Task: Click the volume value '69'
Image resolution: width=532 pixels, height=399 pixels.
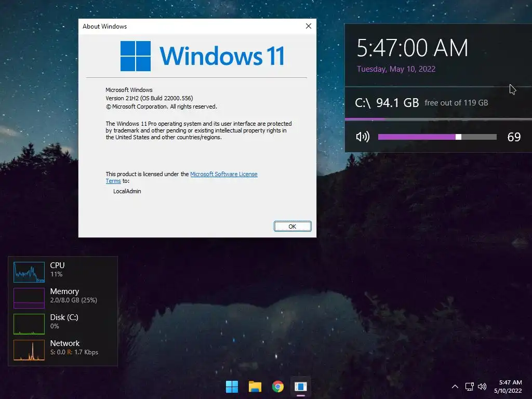Action: [514, 137]
